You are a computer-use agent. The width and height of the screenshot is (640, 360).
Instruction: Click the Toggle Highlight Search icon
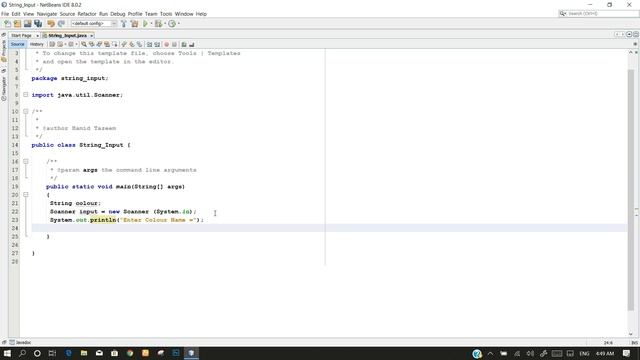point(107,44)
